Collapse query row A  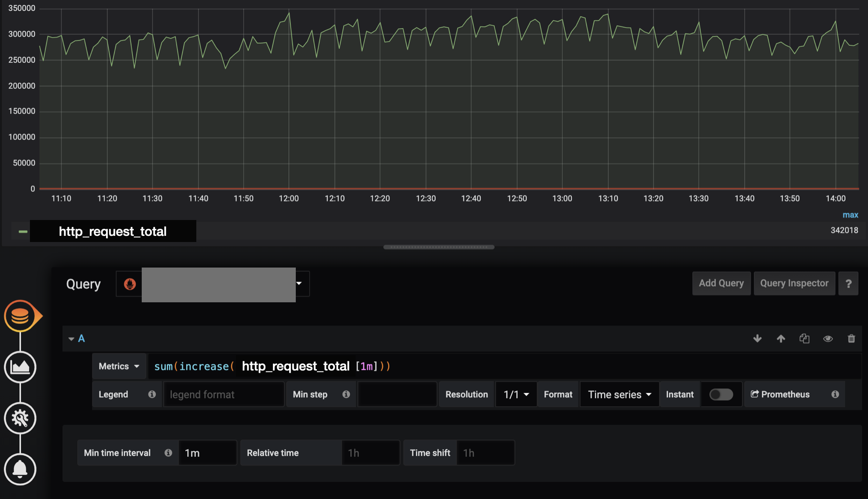coord(71,339)
